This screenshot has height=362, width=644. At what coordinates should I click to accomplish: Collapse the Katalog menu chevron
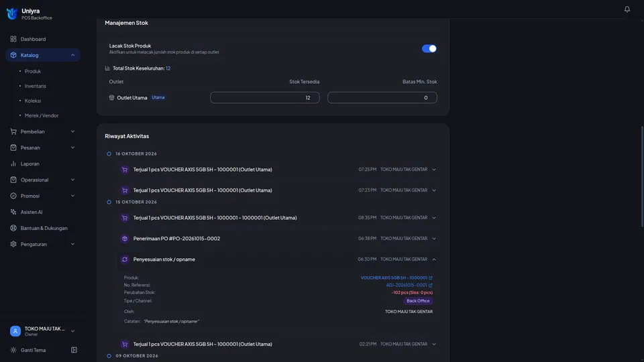point(72,55)
